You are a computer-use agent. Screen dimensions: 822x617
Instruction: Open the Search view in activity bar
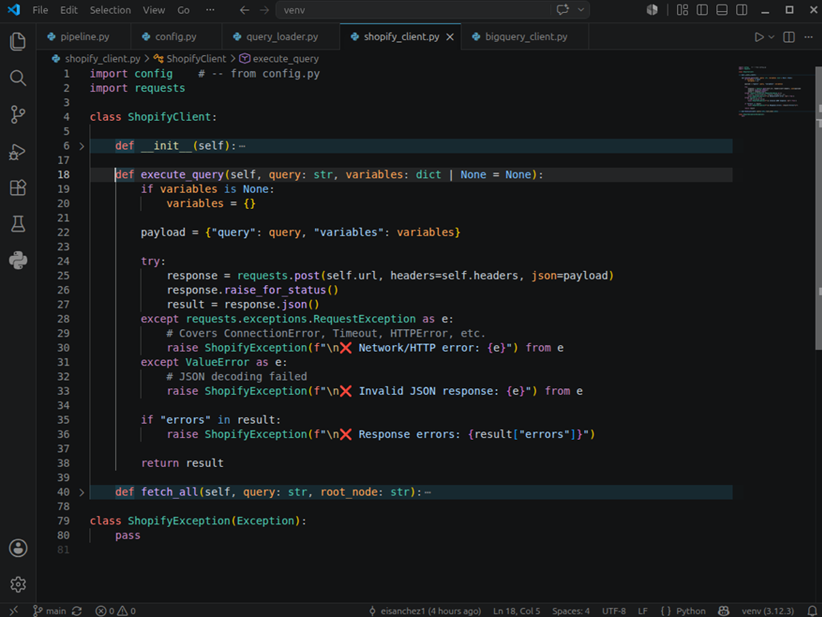18,78
